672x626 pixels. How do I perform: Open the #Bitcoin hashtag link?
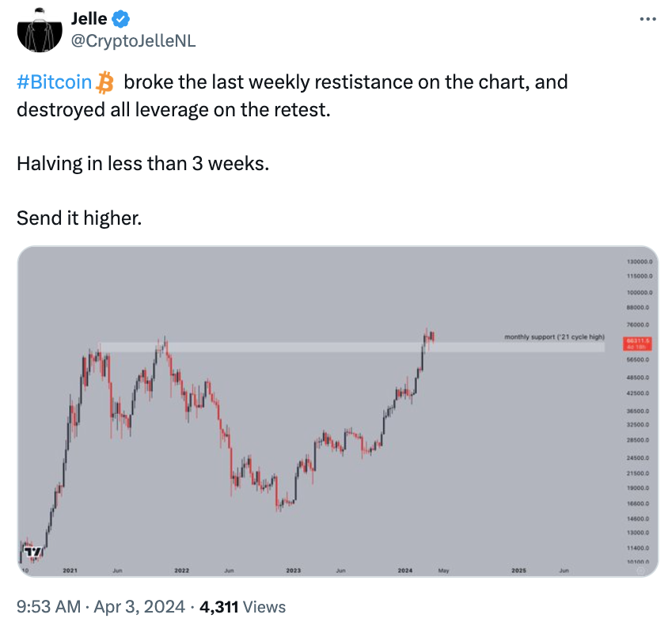point(55,82)
